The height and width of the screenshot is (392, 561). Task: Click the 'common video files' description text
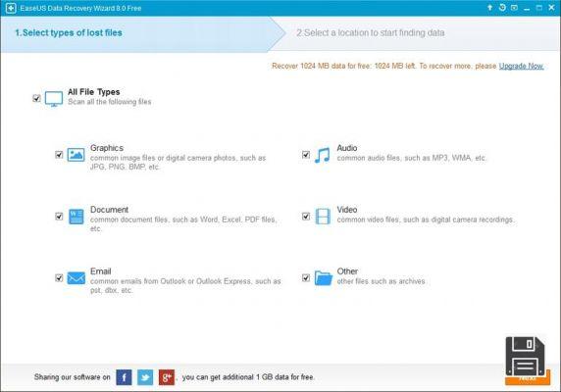426,220
